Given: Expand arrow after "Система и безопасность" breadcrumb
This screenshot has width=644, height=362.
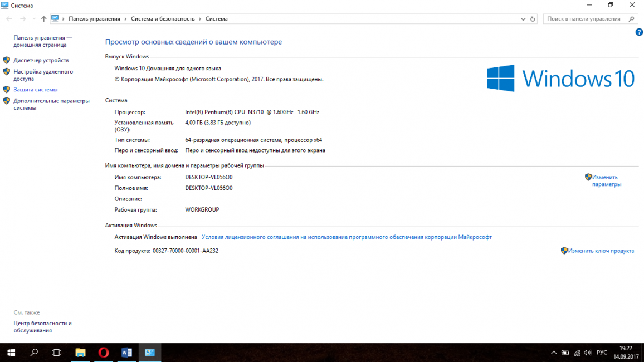Looking at the screenshot, I should coord(200,19).
